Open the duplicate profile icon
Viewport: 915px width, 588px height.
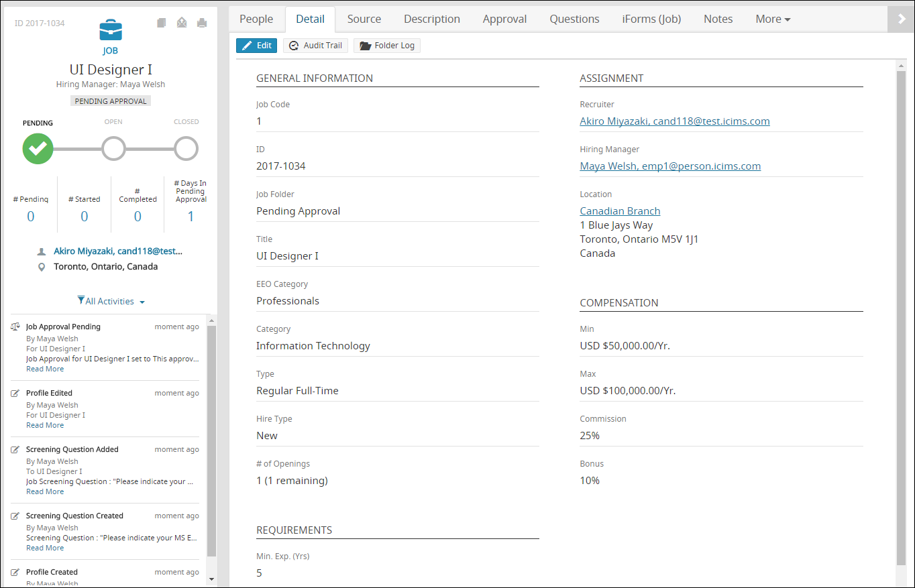161,22
